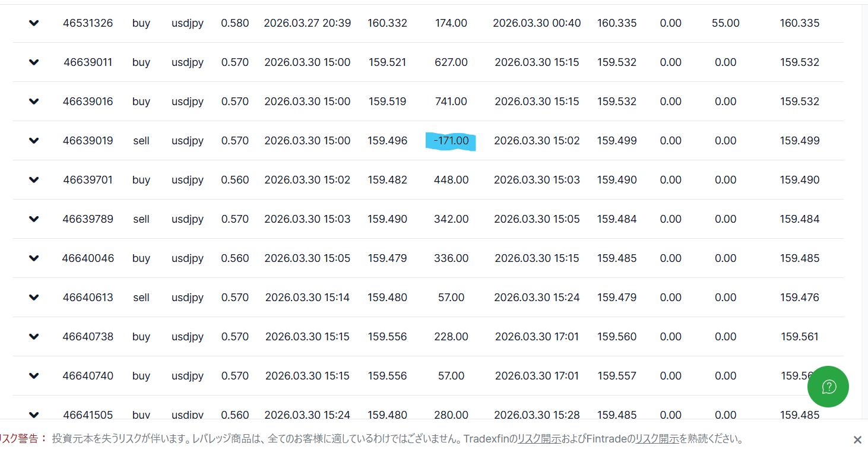Close the risk warning banner
Screen dimensions: 868x449
tap(857, 439)
